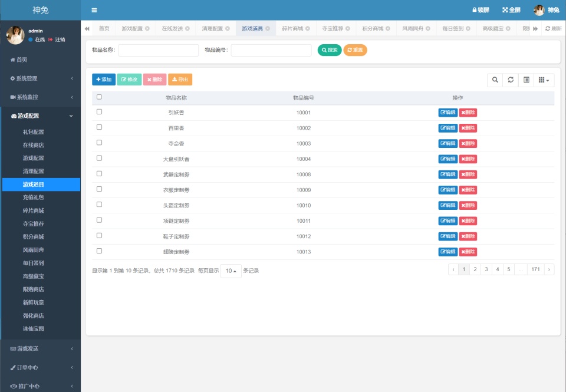The height and width of the screenshot is (392, 566).
Task: Click the admin profile picture in sidebar
Action: pyautogui.click(x=15, y=35)
